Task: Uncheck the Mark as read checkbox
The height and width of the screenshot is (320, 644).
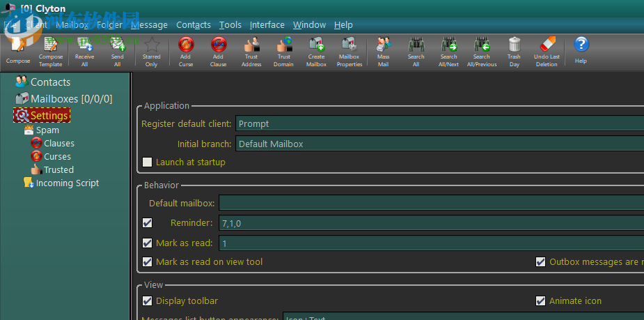Action: tap(147, 243)
